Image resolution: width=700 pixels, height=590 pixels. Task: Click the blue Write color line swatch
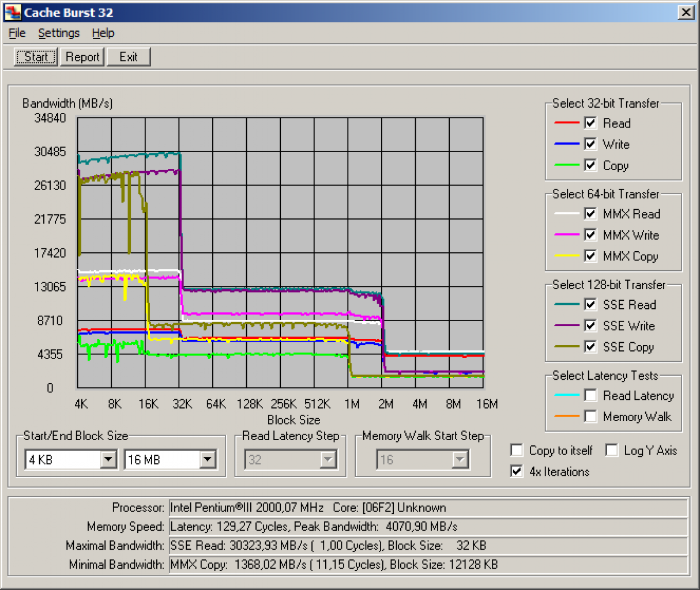point(566,144)
